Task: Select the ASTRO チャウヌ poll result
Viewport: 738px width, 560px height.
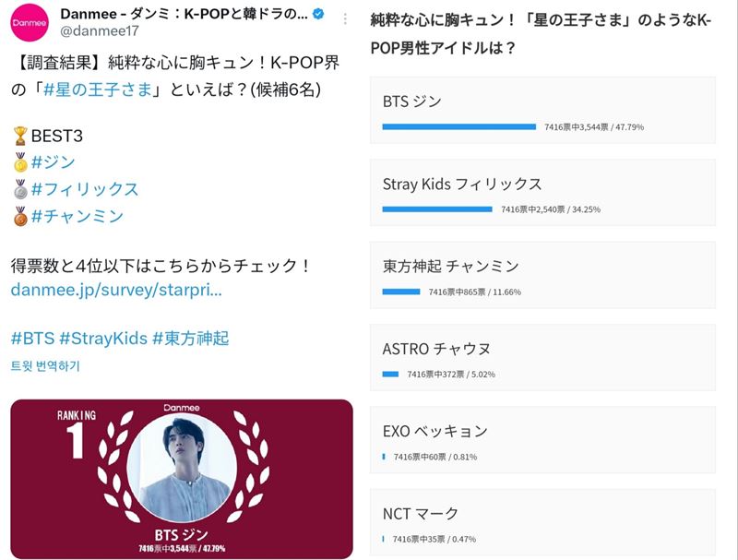Action: click(542, 357)
